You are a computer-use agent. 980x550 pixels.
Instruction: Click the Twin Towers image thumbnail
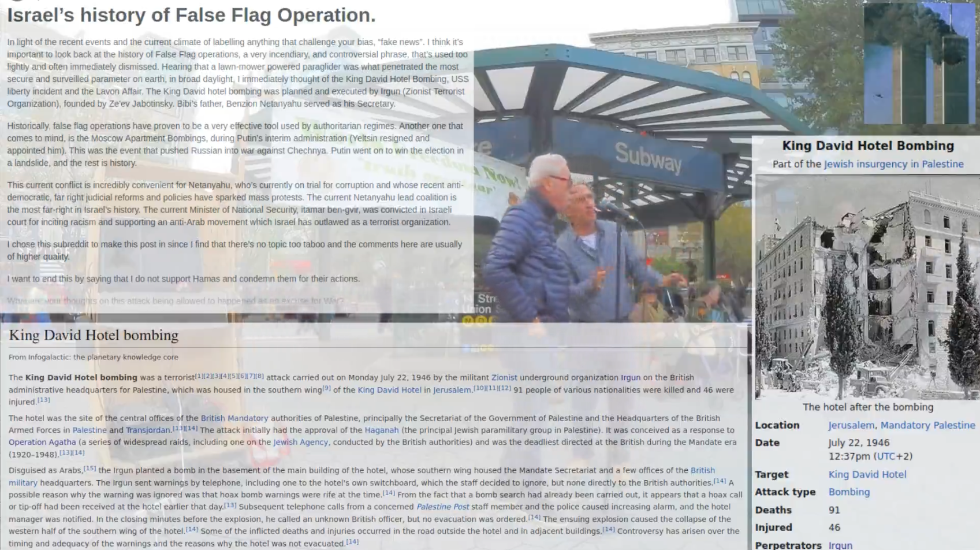pyautogui.click(x=919, y=64)
